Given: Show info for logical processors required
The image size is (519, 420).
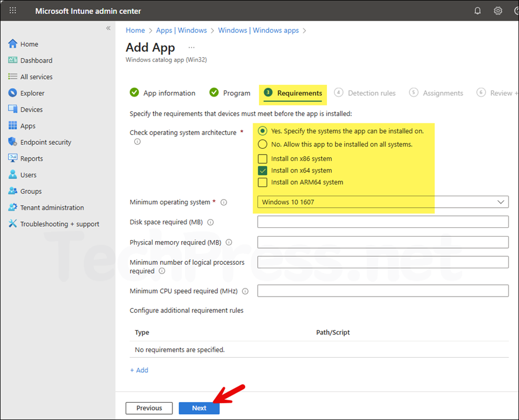Looking at the screenshot, I should (x=162, y=271).
